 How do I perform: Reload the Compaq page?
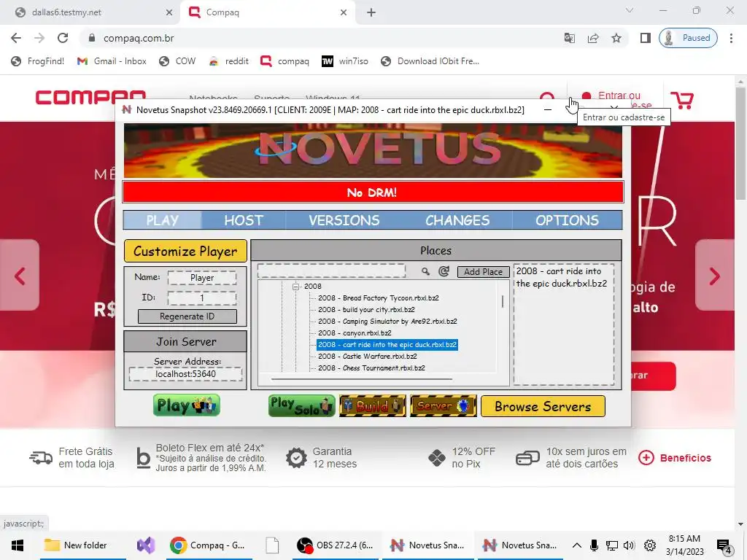coord(63,38)
